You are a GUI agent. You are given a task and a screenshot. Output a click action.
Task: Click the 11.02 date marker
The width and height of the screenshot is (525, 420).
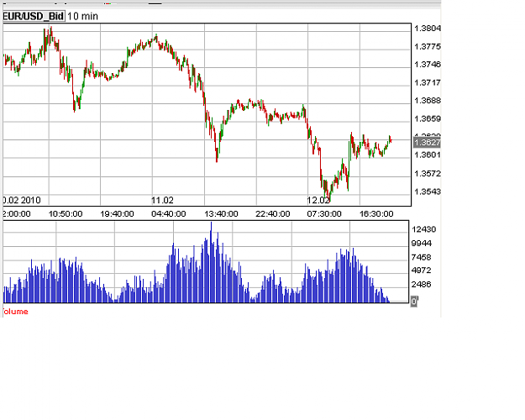pos(162,200)
